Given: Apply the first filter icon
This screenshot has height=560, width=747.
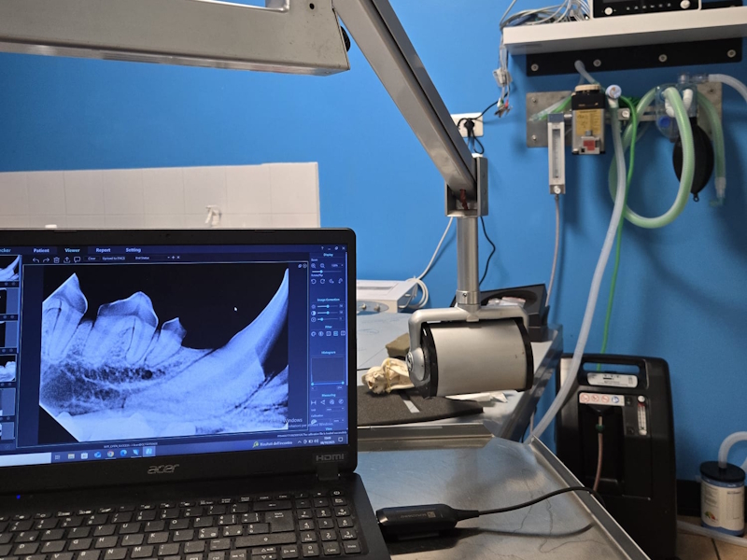Looking at the screenshot, I should pos(314,332).
